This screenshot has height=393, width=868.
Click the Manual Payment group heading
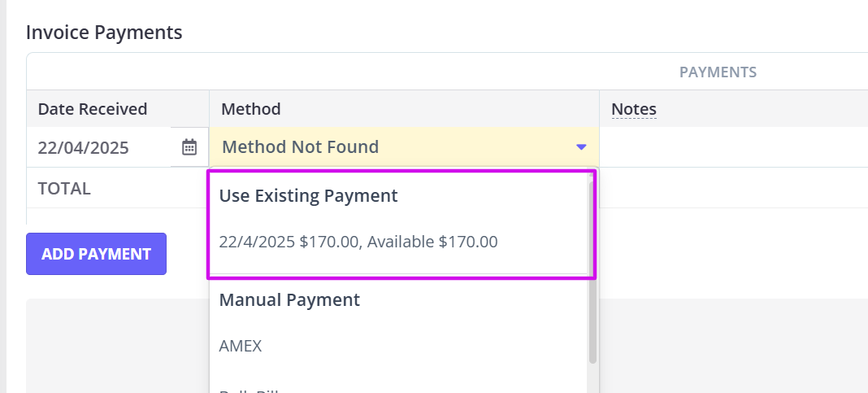(289, 300)
